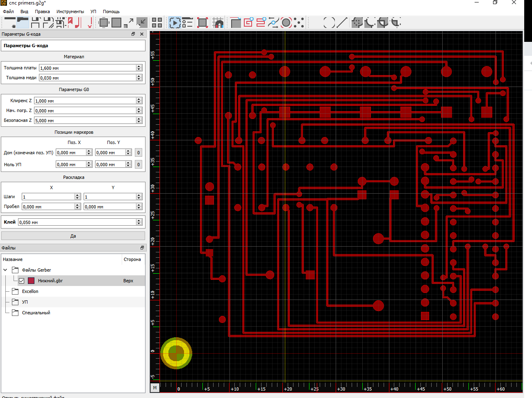
Task: Click the Шаги Y stepper arrows
Action: coord(139,197)
